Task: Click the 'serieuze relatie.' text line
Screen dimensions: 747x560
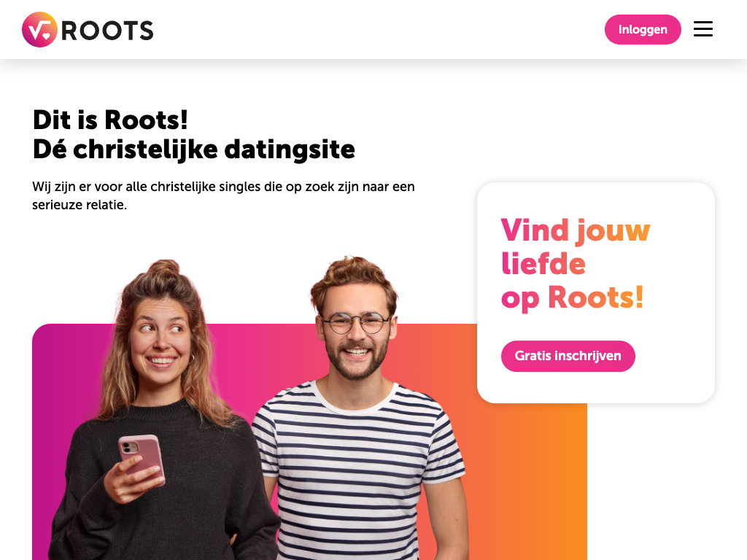Action: pos(80,205)
